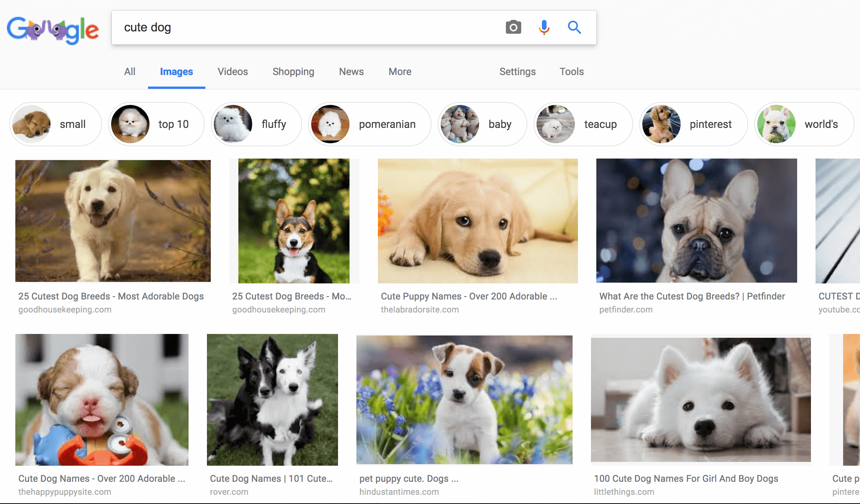This screenshot has width=860, height=504.
Task: Activate the voice search microphone icon
Action: pyautogui.click(x=543, y=27)
